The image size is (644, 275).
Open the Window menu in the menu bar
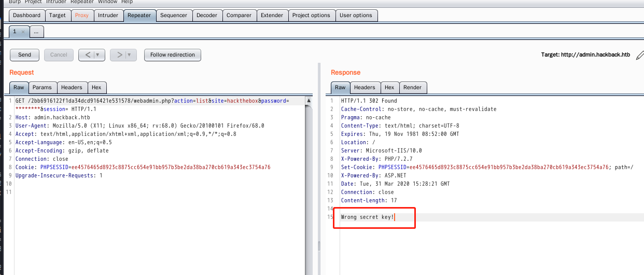pos(107,2)
